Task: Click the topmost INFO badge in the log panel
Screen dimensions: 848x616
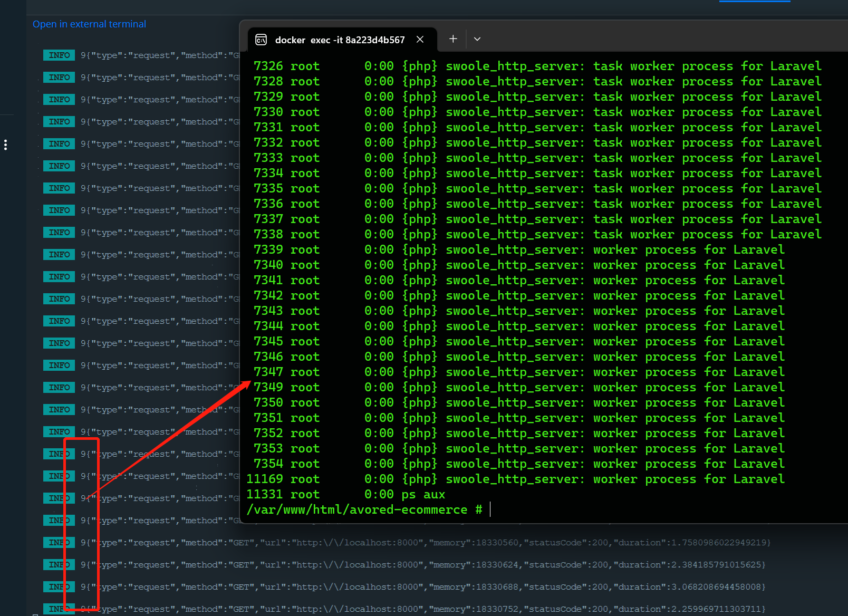Action: tap(59, 55)
